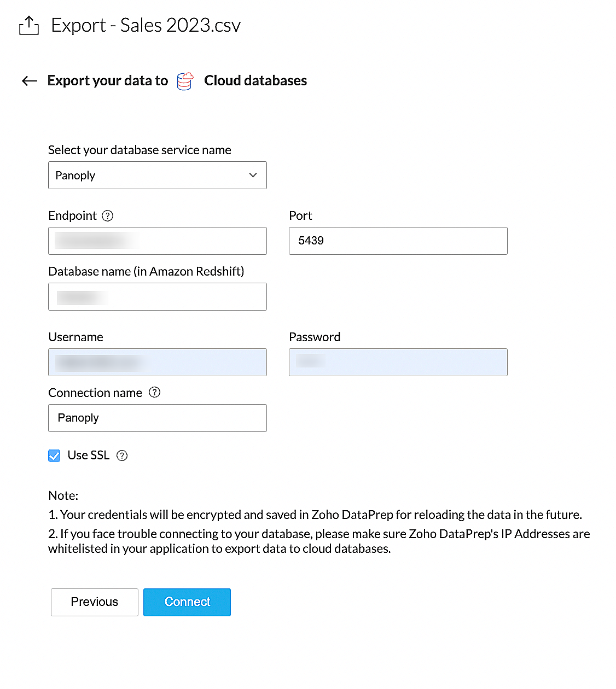Click the Export - Sales 2023.csv title
Screen dimensions: 616x689
click(x=146, y=25)
